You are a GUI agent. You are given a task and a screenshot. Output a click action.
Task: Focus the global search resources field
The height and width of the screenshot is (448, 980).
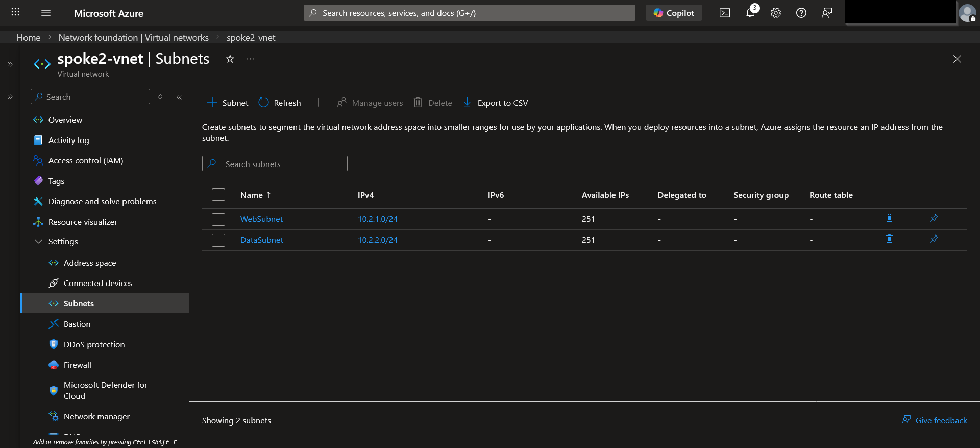pyautogui.click(x=470, y=13)
